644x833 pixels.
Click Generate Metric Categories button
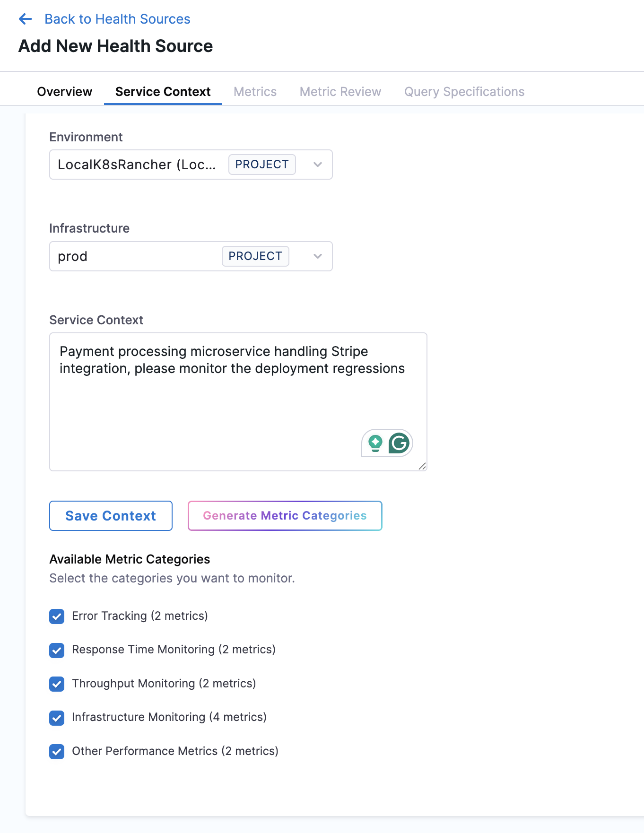click(x=285, y=516)
